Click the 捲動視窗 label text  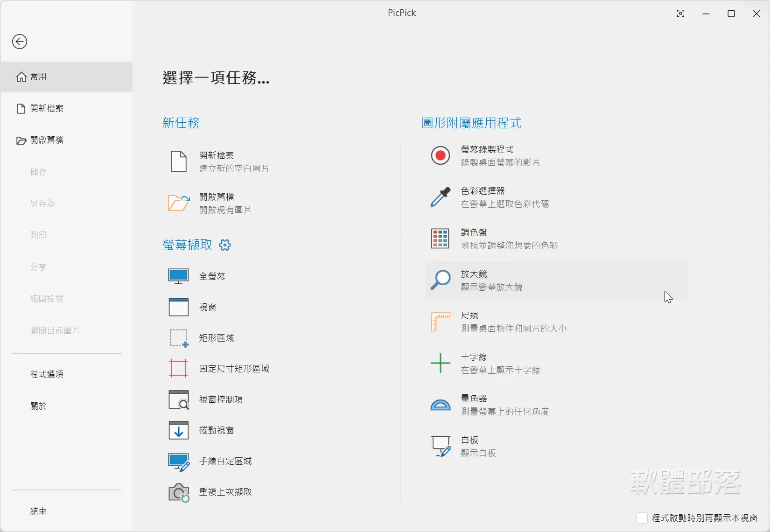[x=217, y=430]
